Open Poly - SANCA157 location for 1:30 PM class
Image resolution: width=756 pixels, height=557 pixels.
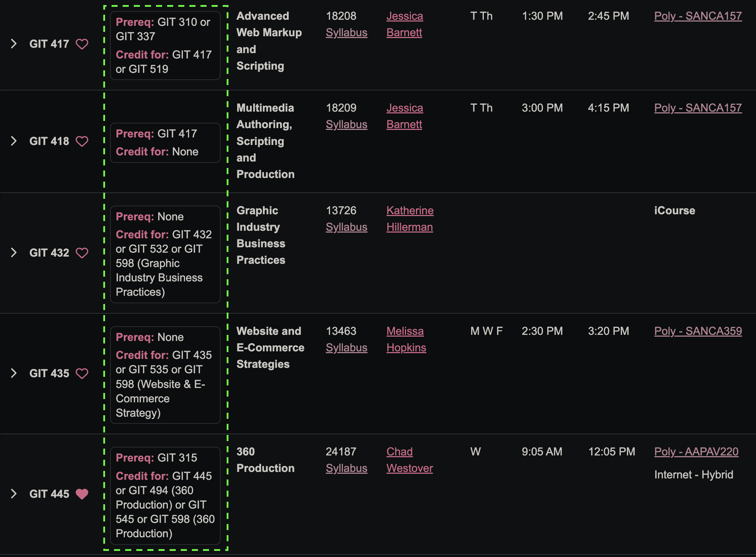point(698,16)
